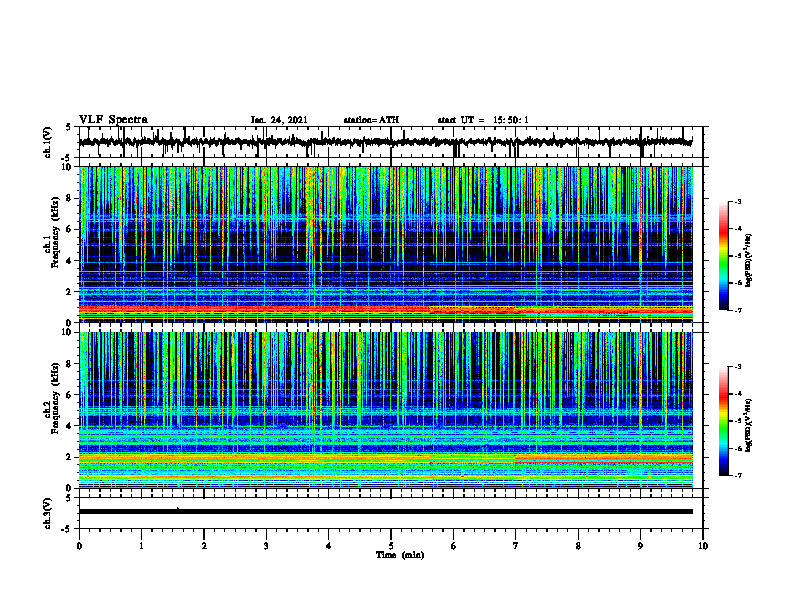Screen dimensions: 792x612
Task: Click the "8" tick on the time axis
Action: pos(578,546)
